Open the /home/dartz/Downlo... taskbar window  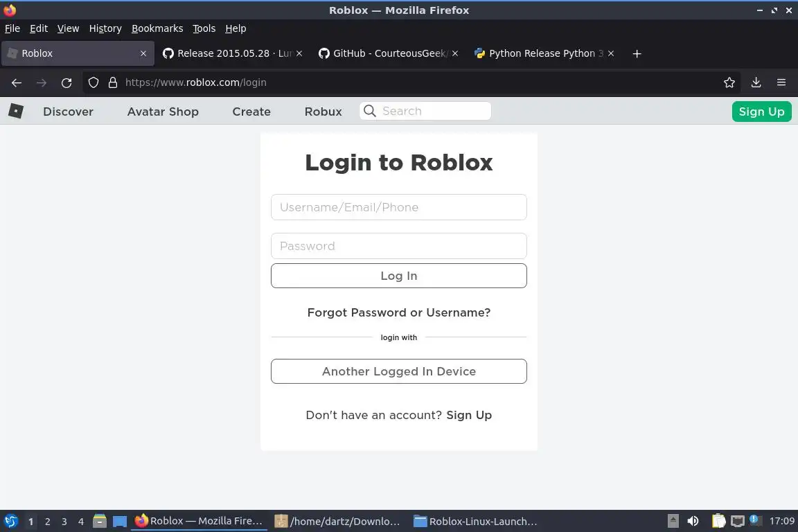coord(338,522)
